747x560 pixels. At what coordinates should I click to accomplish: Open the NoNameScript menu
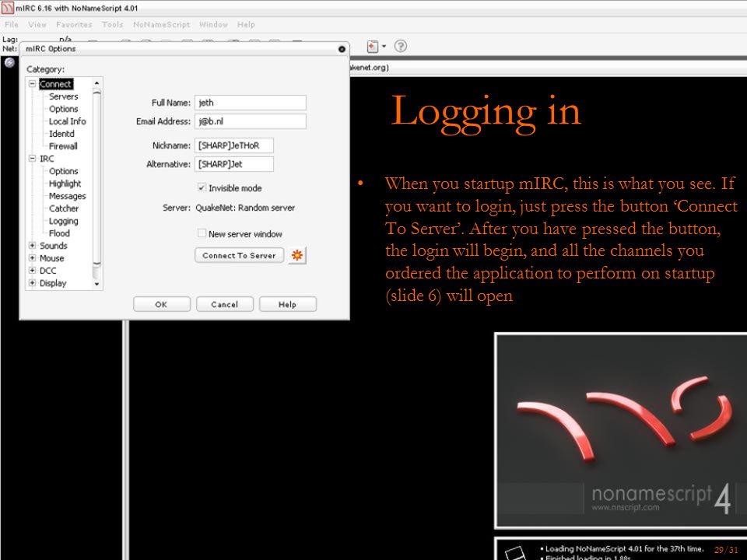(x=162, y=24)
